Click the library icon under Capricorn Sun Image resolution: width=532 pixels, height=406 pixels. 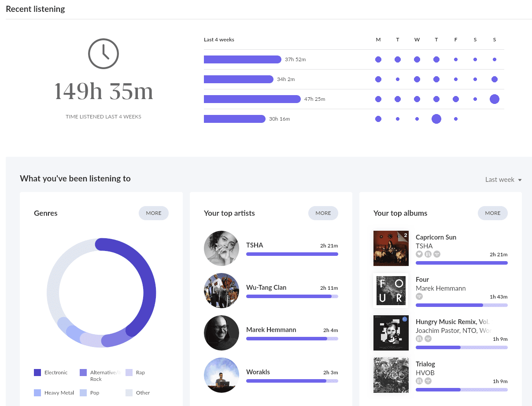pyautogui.click(x=428, y=254)
